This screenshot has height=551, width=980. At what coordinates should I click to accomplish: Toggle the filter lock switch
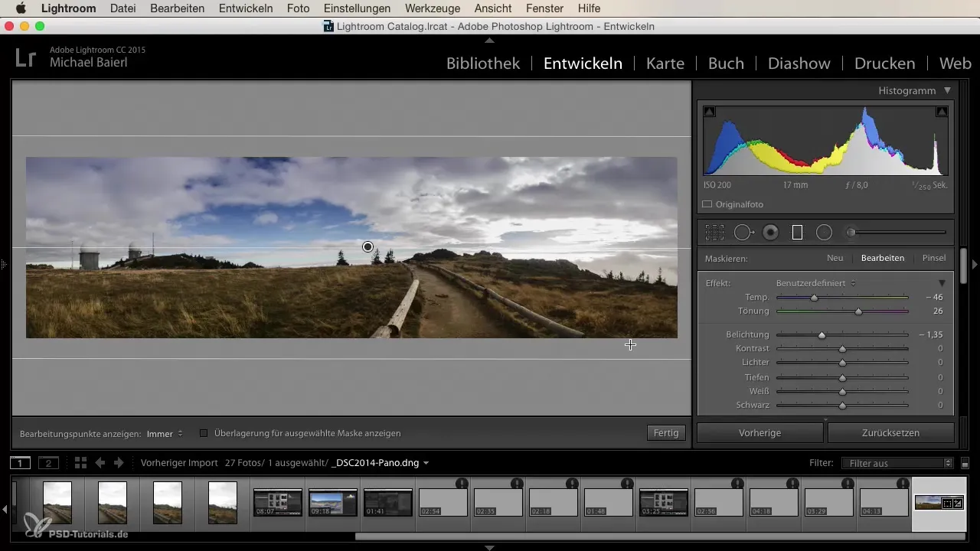[965, 464]
